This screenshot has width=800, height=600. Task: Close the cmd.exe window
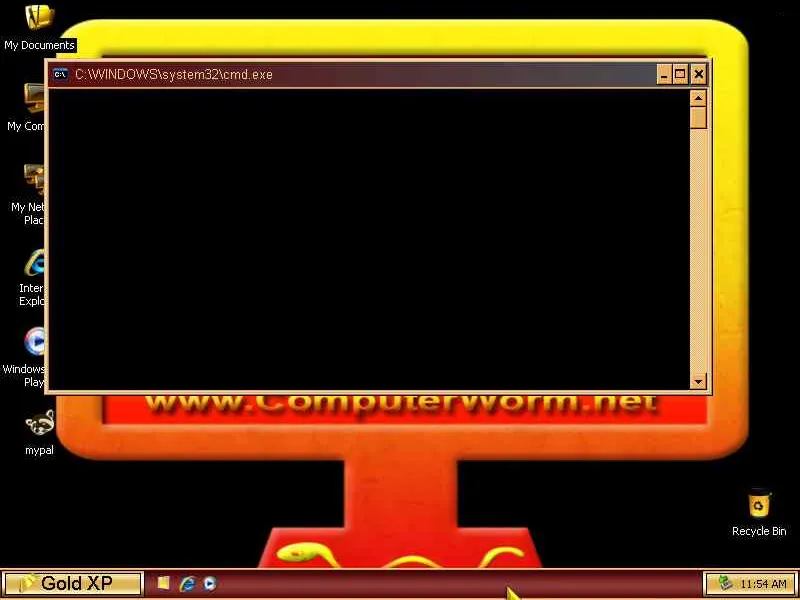[x=698, y=74]
